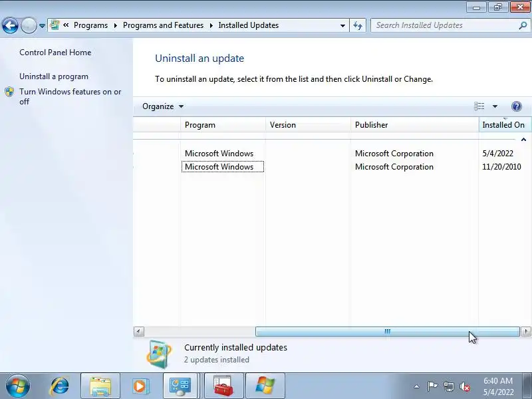This screenshot has height=399, width=532.
Task: Open Control Panel Home
Action: tap(55, 53)
